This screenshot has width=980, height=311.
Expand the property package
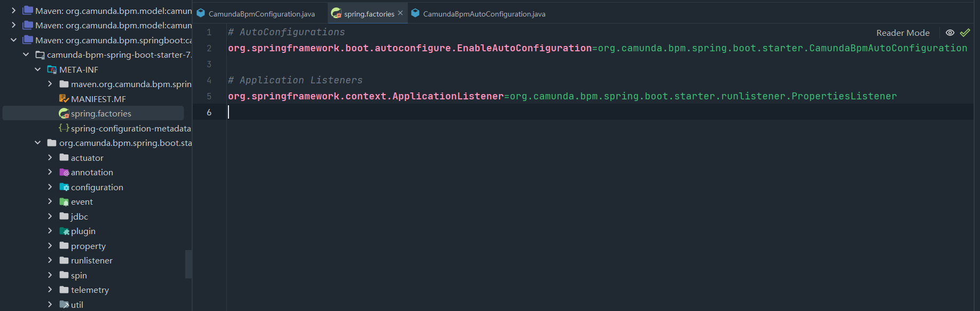[x=50, y=246]
